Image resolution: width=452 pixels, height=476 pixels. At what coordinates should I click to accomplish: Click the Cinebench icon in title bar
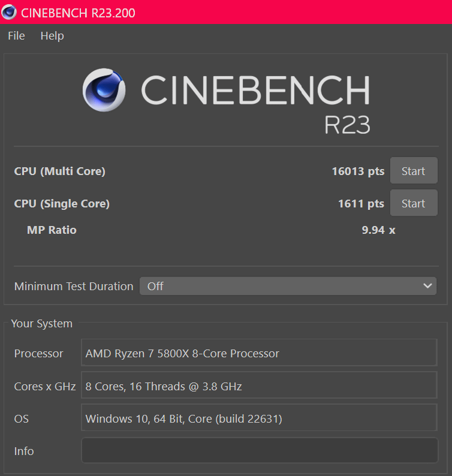coord(9,13)
